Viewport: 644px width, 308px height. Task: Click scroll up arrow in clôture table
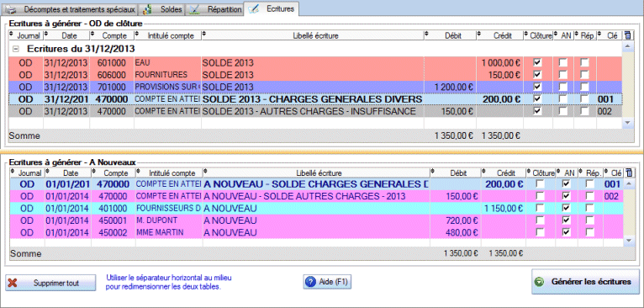tap(627, 47)
